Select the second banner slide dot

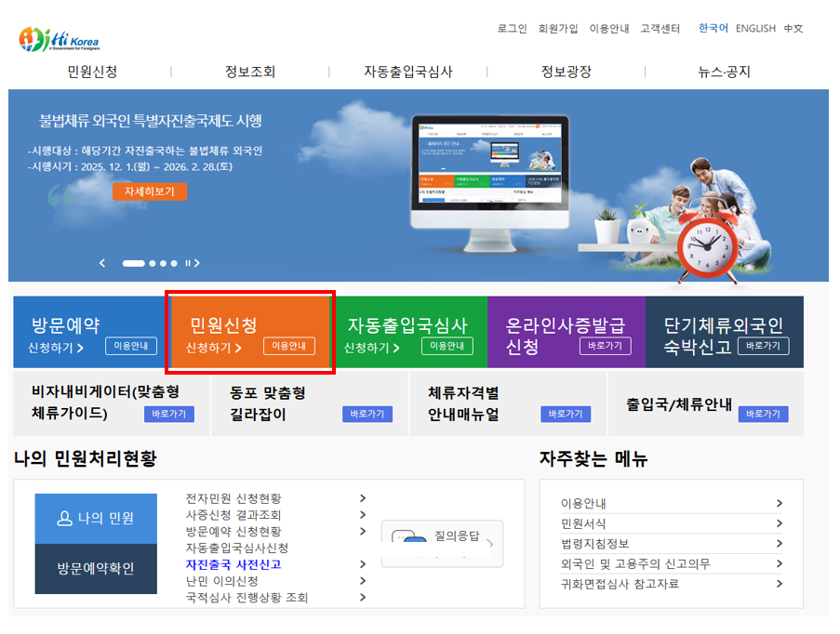pyautogui.click(x=153, y=263)
